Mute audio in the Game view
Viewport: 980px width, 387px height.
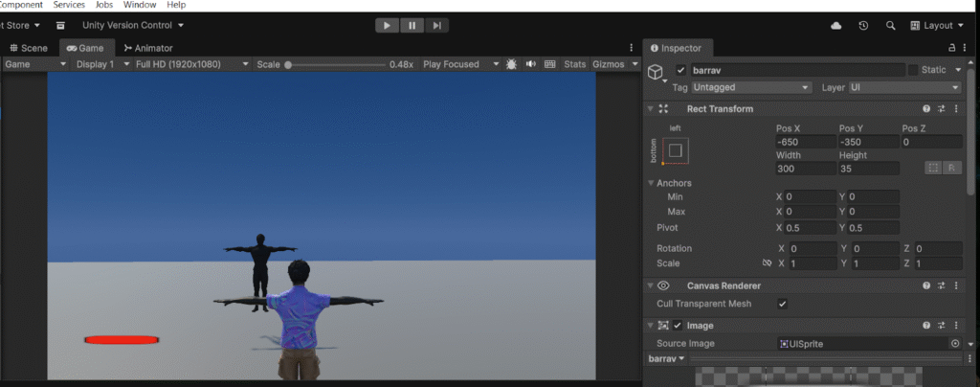[530, 64]
